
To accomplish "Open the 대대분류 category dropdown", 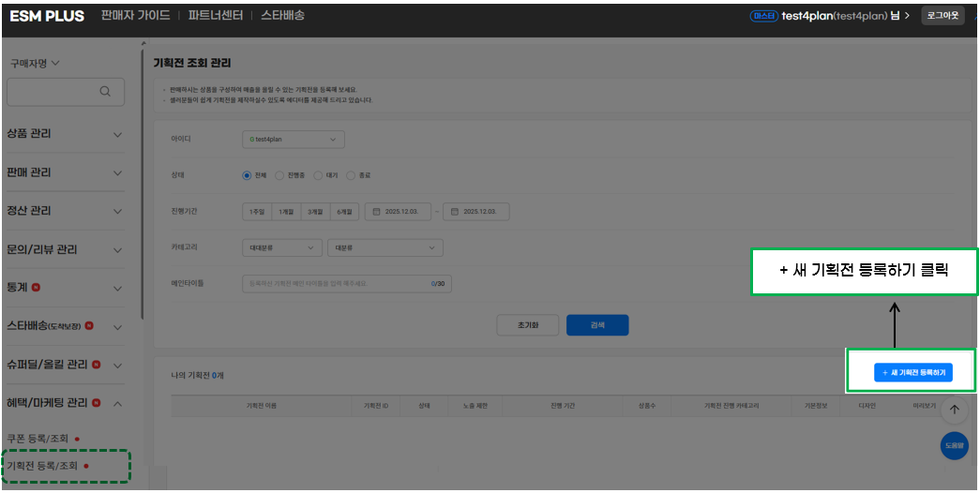I will [x=282, y=247].
